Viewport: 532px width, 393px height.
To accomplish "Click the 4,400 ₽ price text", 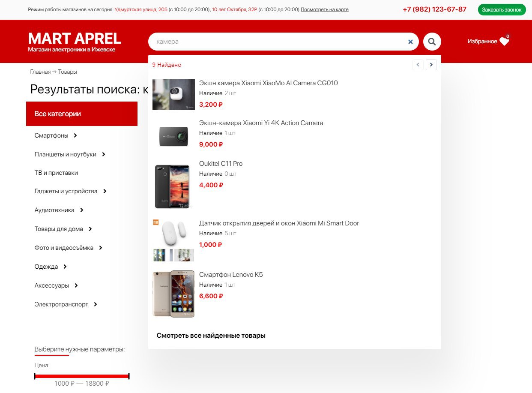I will click(x=211, y=185).
